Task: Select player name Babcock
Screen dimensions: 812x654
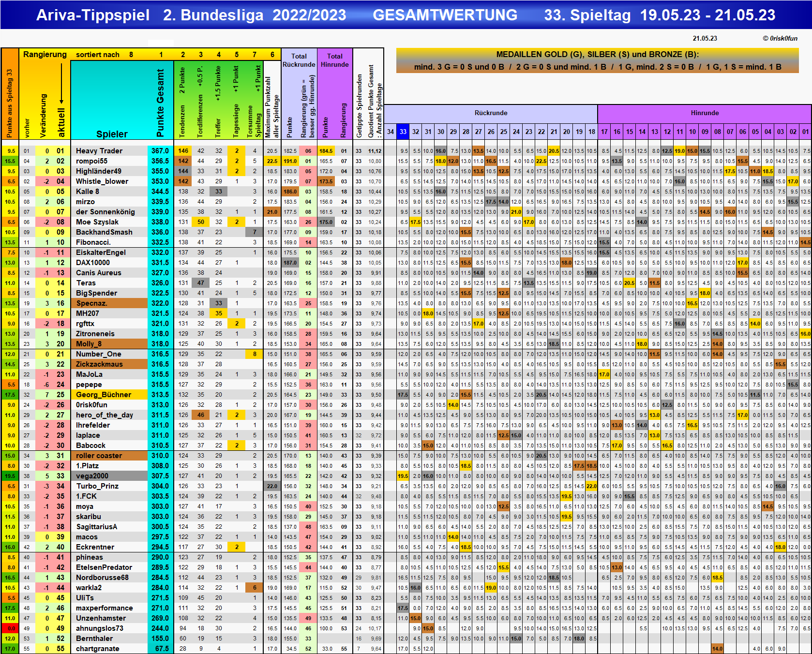Action: [90, 446]
